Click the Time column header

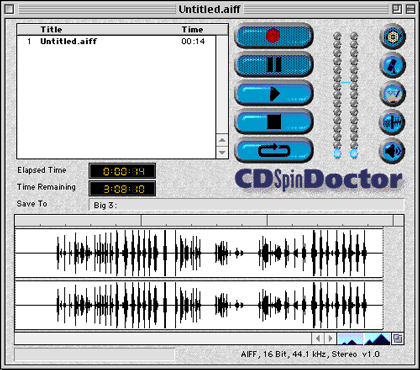pos(192,29)
